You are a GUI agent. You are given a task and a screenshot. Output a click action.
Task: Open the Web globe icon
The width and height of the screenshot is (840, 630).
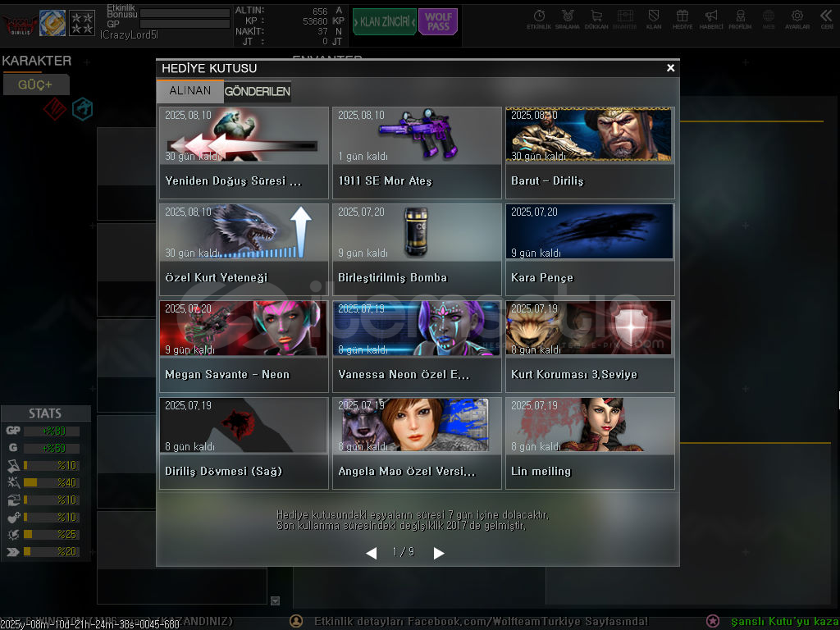(768, 19)
